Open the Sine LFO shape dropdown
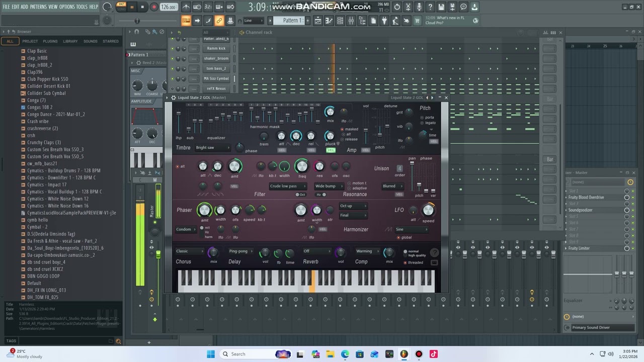Screen dimensions: 644x362 coord(412,229)
